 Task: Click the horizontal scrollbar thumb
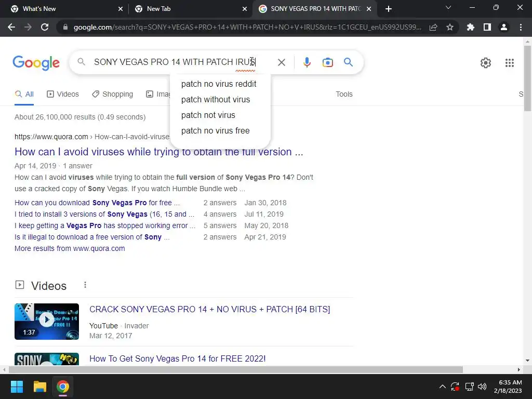click(x=236, y=369)
